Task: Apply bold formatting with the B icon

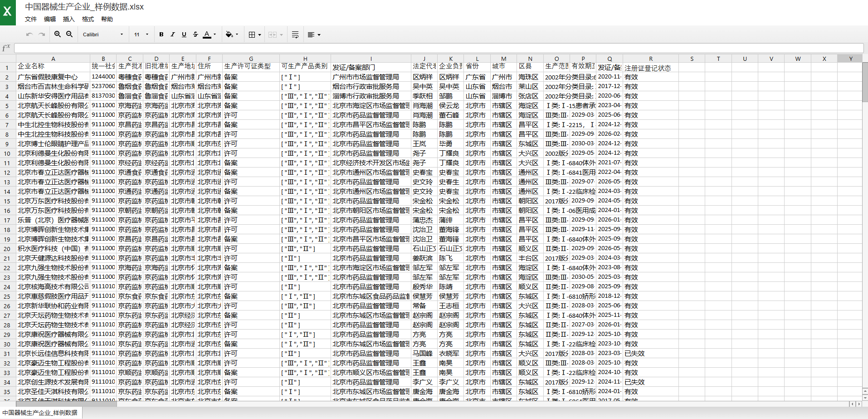Action: [x=161, y=35]
